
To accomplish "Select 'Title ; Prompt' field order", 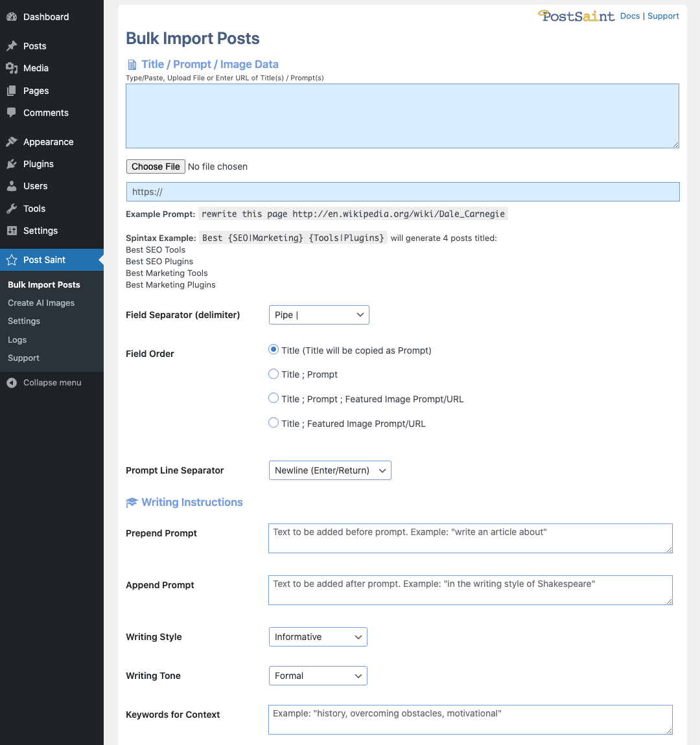I will click(274, 374).
